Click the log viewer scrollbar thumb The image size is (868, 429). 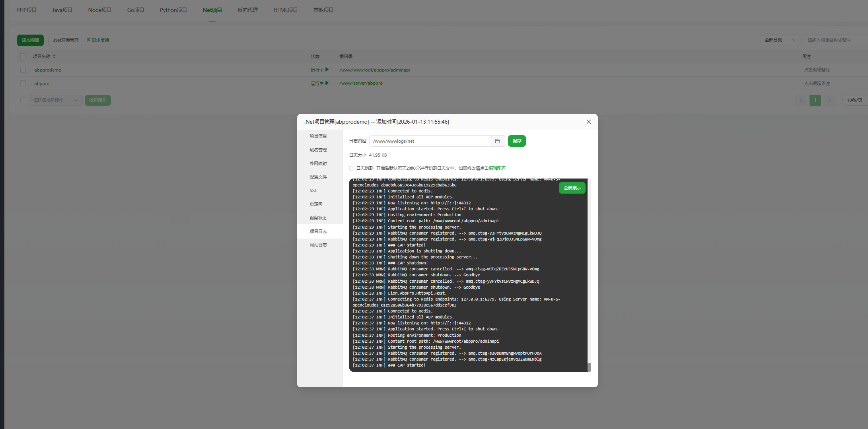pyautogui.click(x=589, y=367)
